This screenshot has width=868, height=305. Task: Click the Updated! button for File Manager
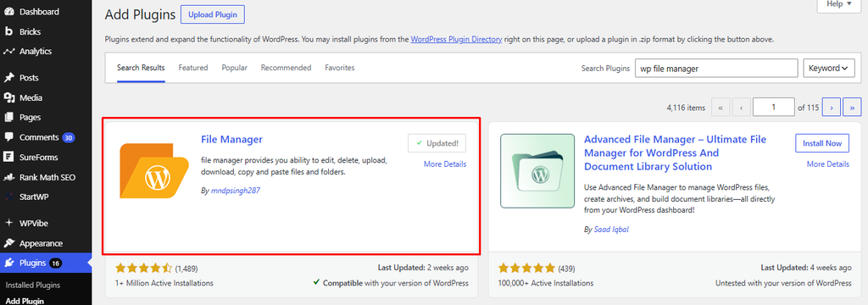click(x=437, y=143)
